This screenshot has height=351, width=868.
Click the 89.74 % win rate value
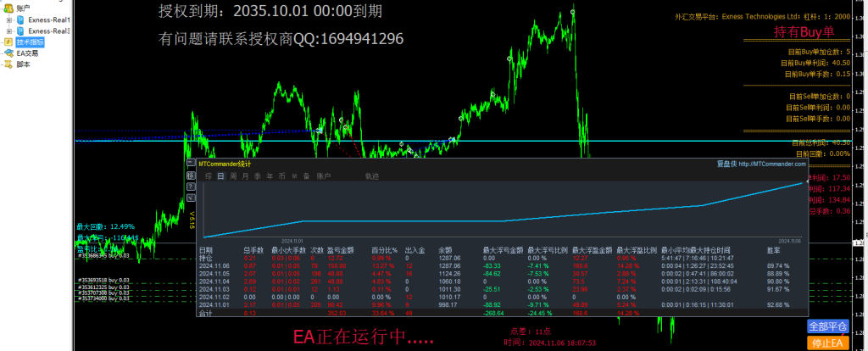pos(778,265)
